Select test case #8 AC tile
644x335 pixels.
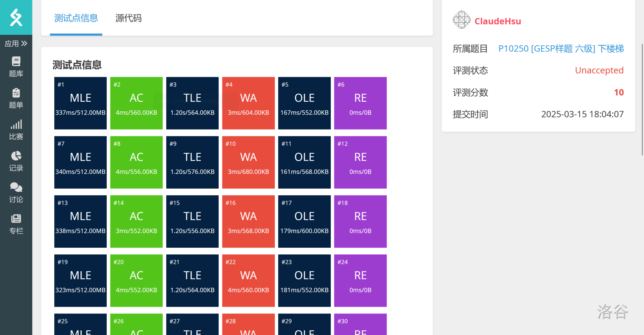point(137,162)
